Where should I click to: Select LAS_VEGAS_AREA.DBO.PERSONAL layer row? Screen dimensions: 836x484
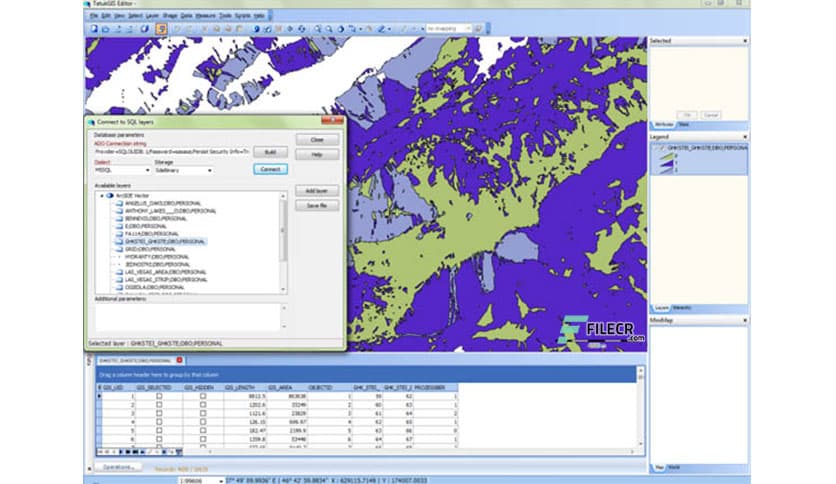(165, 272)
